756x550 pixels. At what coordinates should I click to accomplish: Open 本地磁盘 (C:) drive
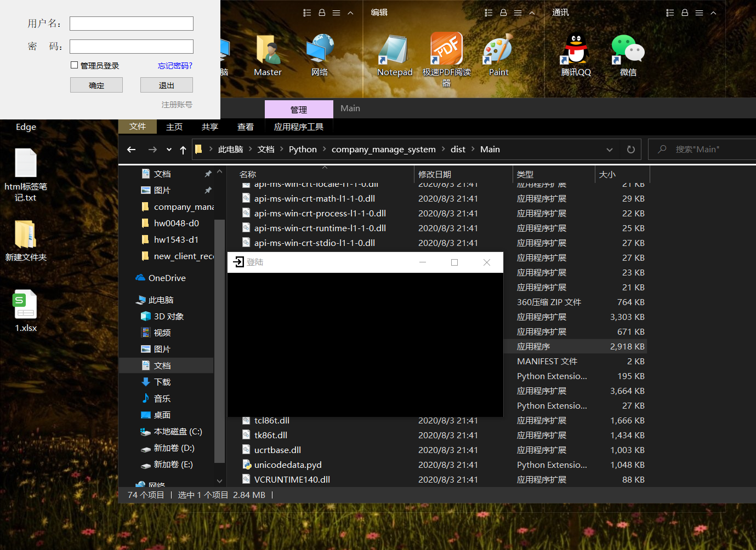click(x=171, y=431)
